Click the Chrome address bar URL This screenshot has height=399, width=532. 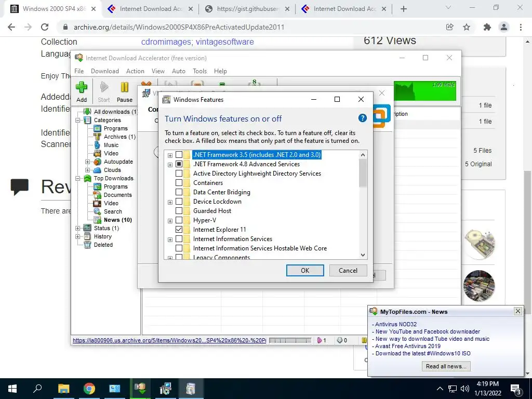click(x=179, y=27)
